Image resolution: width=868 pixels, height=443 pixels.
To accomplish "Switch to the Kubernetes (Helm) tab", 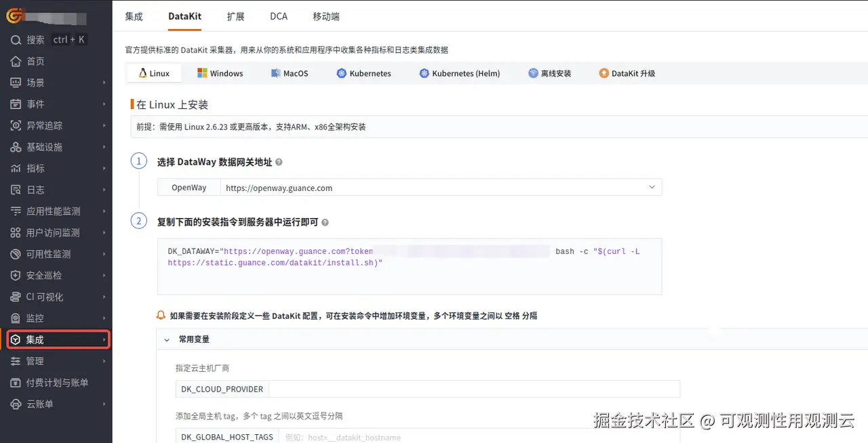I will [x=459, y=73].
